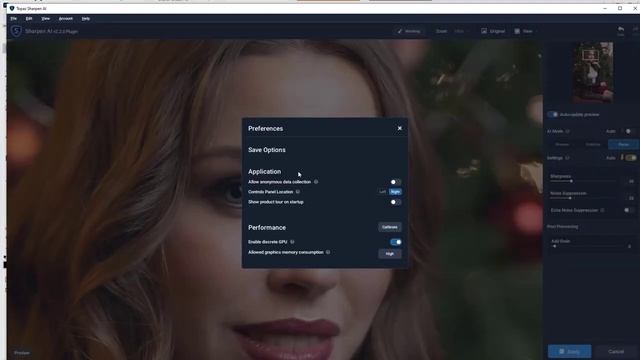Click the Noise Suppression slider
640x360 pixels.
(584, 198)
